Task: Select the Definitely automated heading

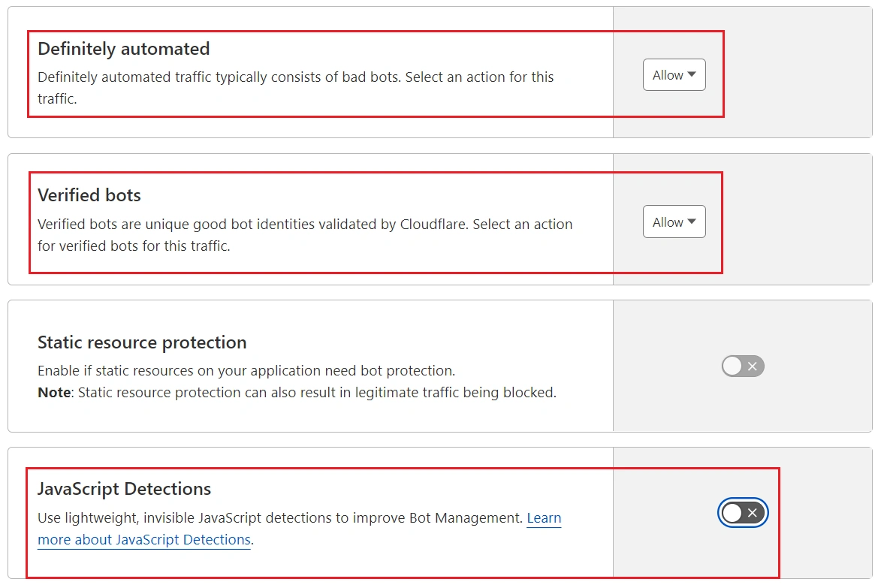Action: click(x=123, y=49)
